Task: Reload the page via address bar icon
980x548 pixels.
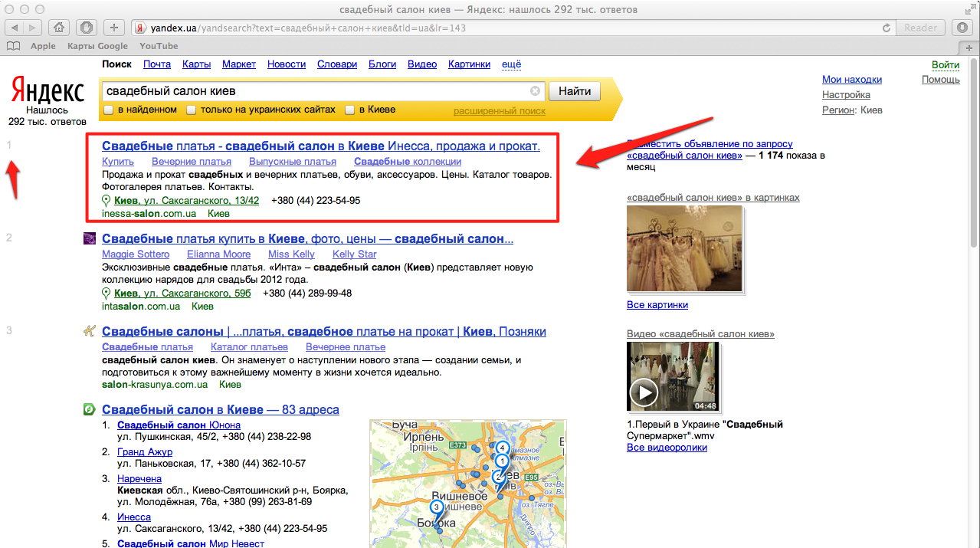Action: pos(887,28)
